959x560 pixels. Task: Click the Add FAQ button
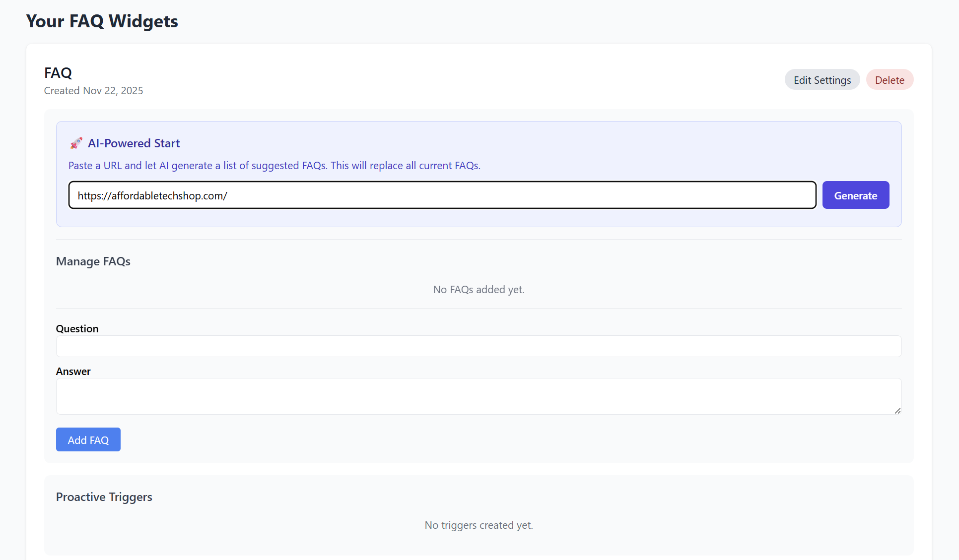88,439
